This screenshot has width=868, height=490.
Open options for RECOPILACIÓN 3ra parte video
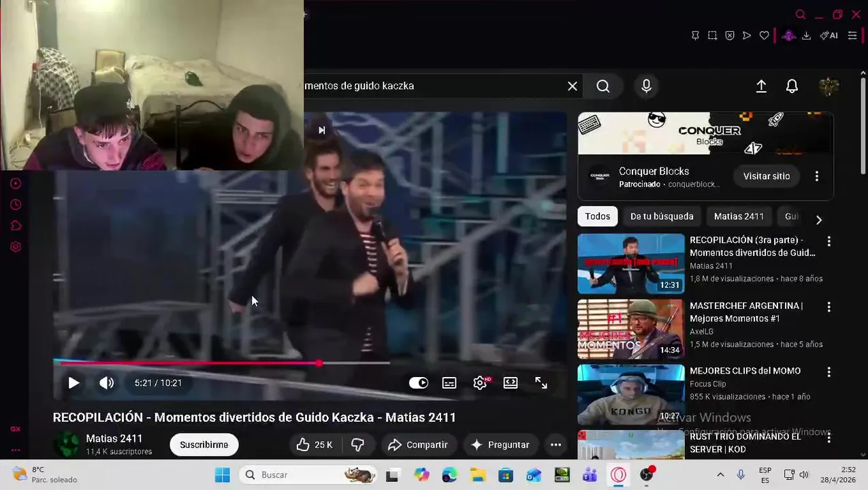tap(829, 242)
